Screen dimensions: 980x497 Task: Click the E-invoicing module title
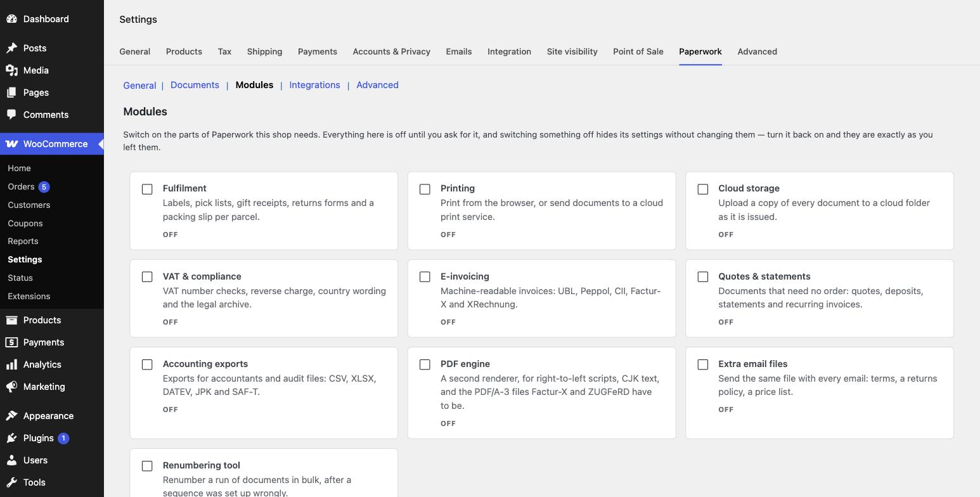click(x=465, y=276)
